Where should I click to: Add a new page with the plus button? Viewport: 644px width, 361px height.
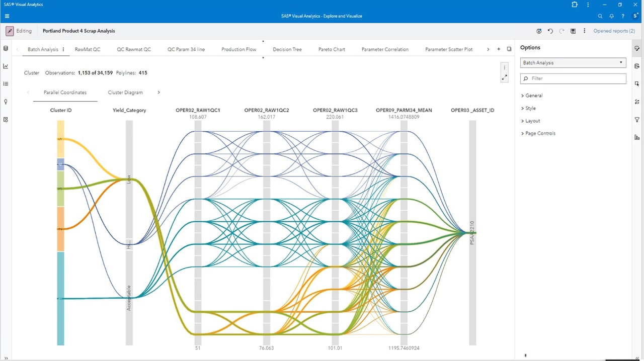point(499,49)
